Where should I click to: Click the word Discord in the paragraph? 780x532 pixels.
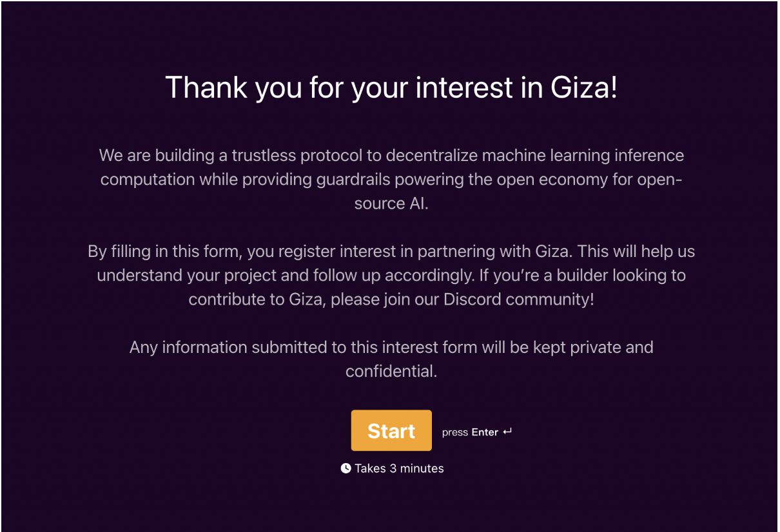[x=473, y=299]
